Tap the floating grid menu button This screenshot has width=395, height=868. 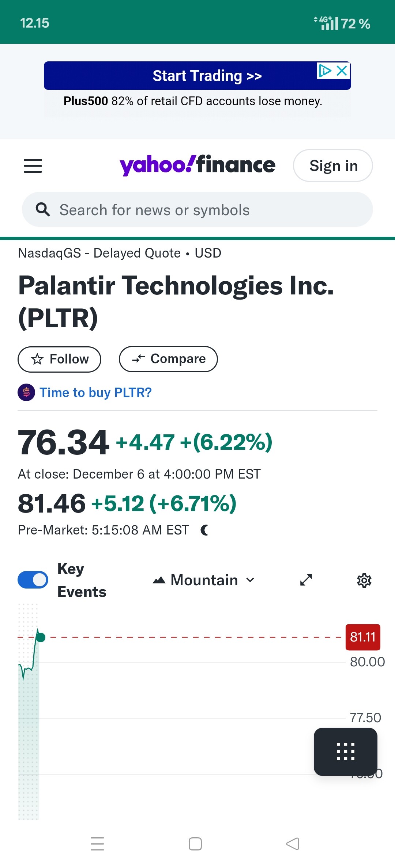click(x=345, y=751)
